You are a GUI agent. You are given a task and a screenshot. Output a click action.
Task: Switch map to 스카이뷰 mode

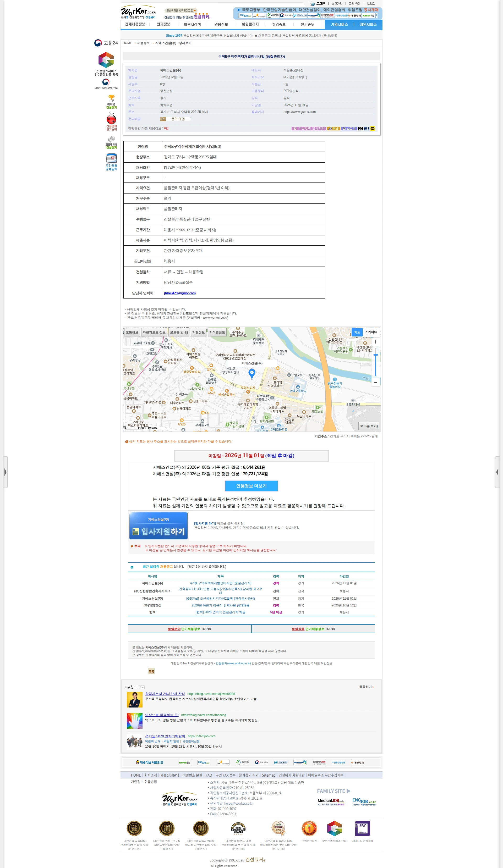point(371,332)
